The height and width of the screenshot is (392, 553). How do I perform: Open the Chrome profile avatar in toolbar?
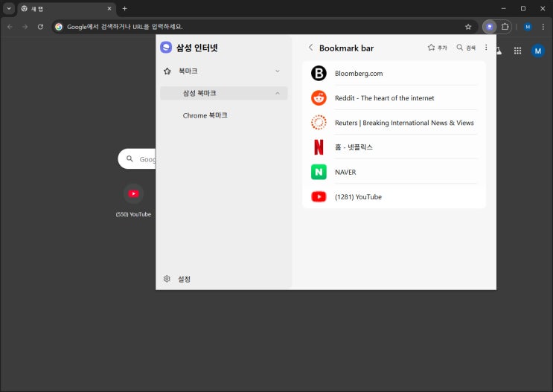[528, 27]
